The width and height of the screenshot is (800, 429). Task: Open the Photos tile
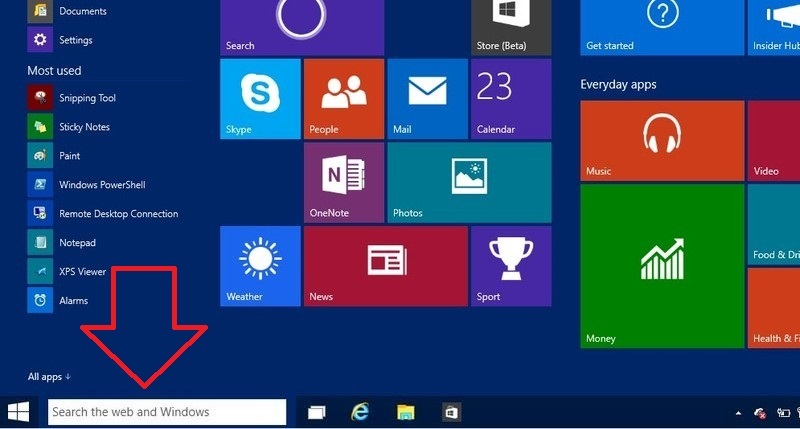point(468,182)
